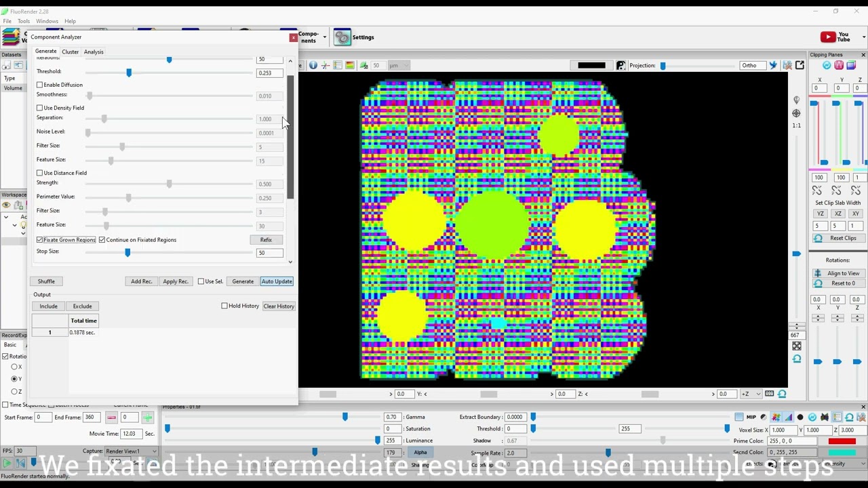This screenshot has width=868, height=488.
Task: Click the pin icon above the center target icon
Action: pos(796,100)
